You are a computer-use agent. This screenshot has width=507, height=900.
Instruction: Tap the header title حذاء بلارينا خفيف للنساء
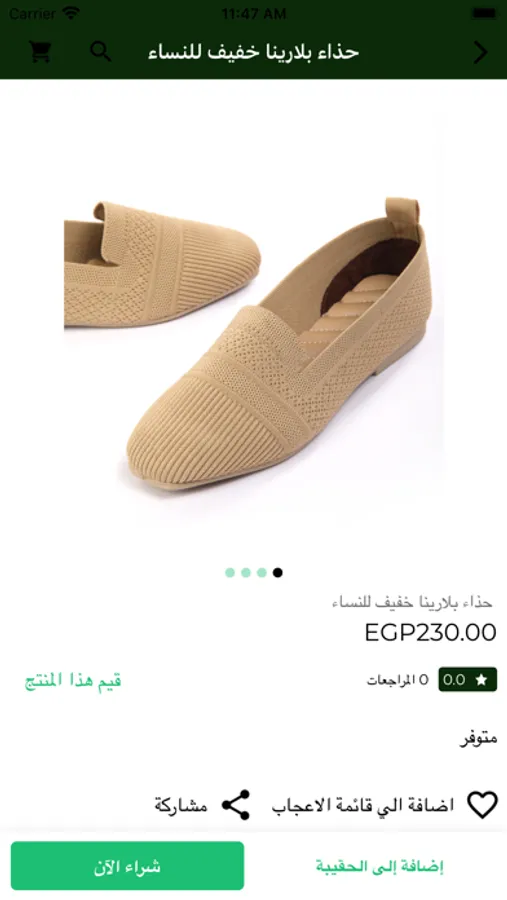coord(253,52)
